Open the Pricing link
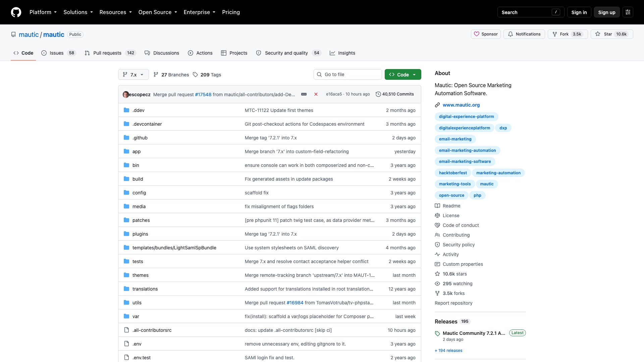The width and height of the screenshot is (644, 362). click(231, 12)
